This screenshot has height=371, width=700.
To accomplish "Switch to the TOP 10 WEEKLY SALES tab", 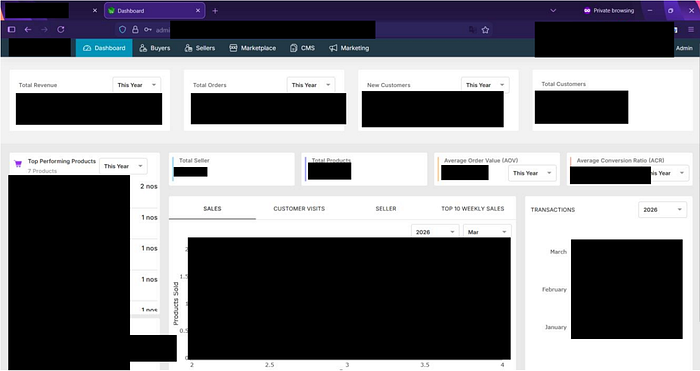I will tap(473, 209).
